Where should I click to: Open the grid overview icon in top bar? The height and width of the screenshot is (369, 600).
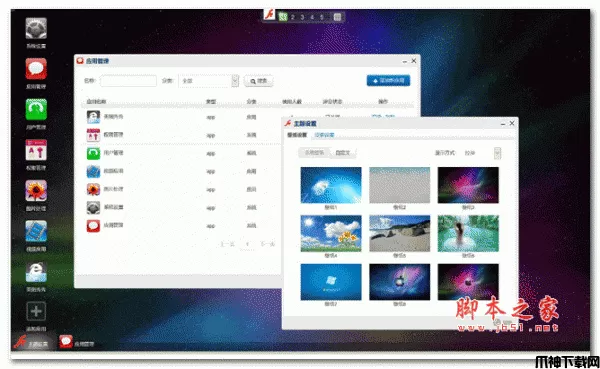(x=337, y=17)
